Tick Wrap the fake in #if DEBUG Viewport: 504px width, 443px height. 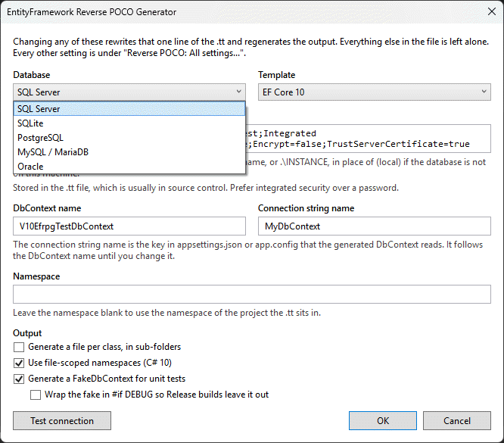point(36,395)
